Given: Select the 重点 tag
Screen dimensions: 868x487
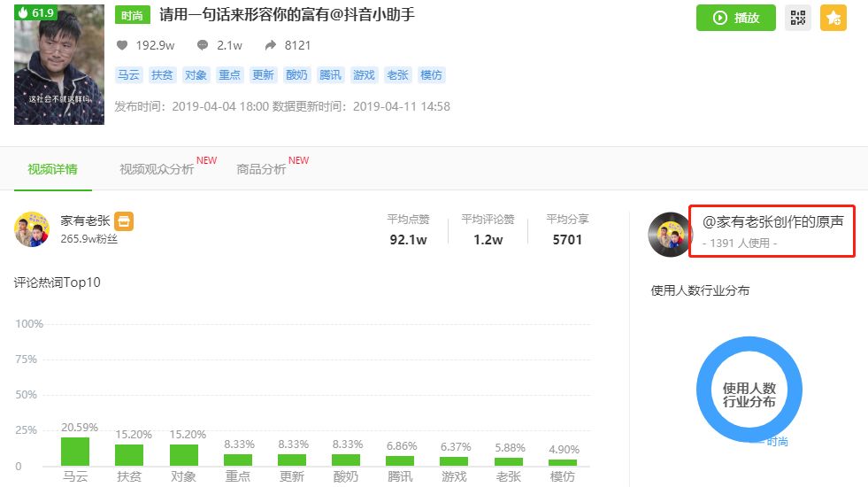Looking at the screenshot, I should point(230,74).
